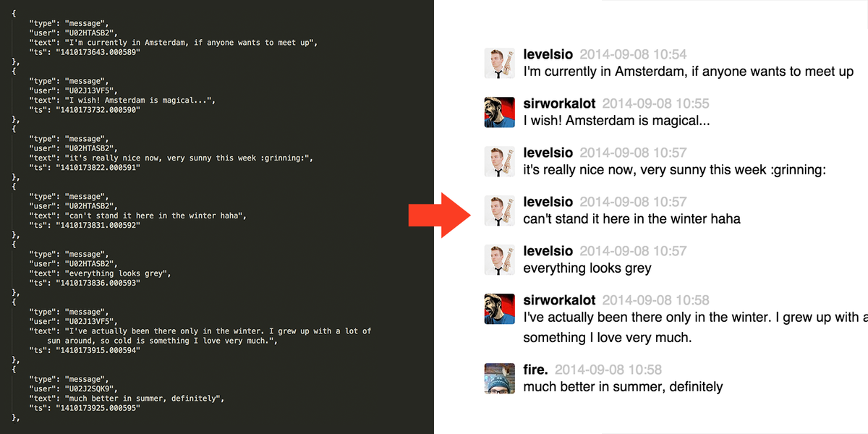Click the 2014-09-08 10:55 timestamp
The width and height of the screenshot is (868, 434).
coord(655,103)
